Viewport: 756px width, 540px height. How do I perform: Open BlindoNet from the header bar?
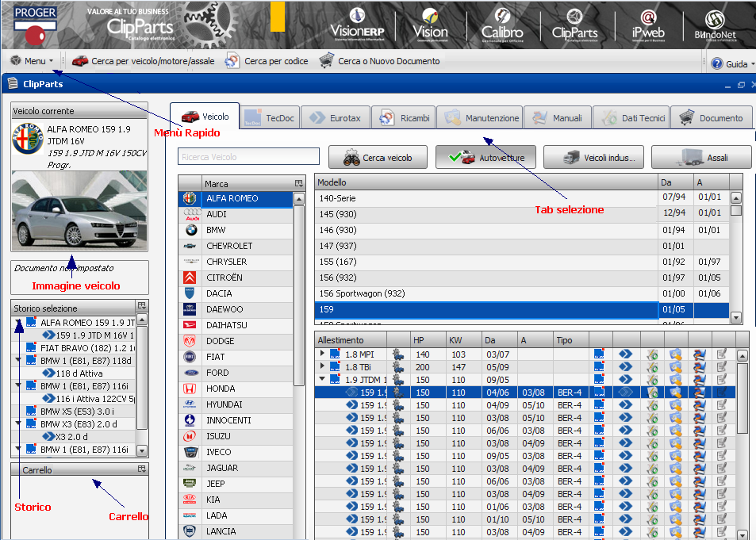point(716,25)
